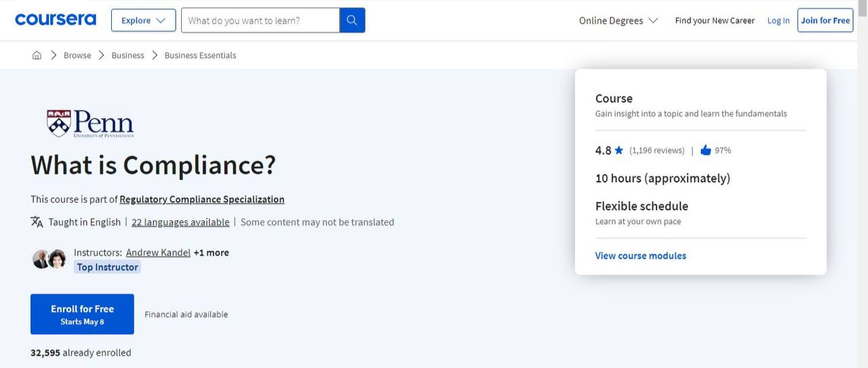Open the Business Essentials breadcrumb
This screenshot has width=868, height=368.
200,55
